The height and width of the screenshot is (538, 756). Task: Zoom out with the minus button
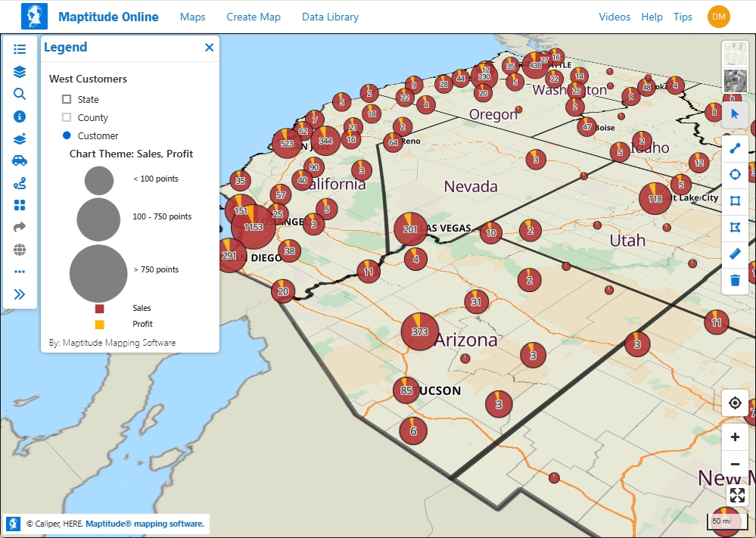735,465
